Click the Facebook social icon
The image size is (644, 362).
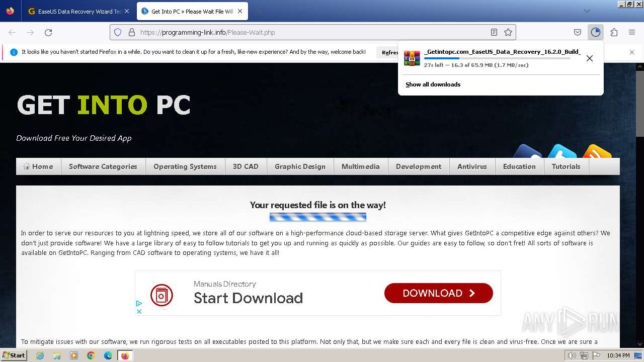[527, 152]
